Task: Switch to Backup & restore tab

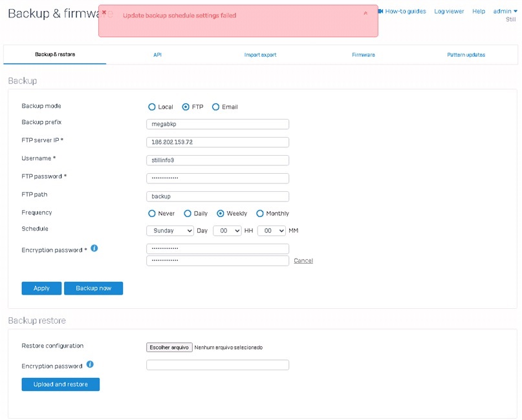Action: tap(55, 54)
